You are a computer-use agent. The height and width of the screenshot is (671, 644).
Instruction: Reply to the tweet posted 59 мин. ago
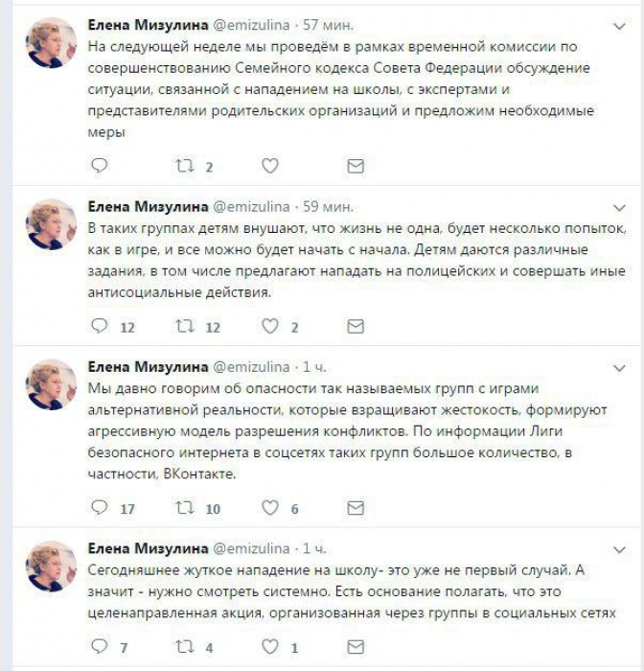99,327
